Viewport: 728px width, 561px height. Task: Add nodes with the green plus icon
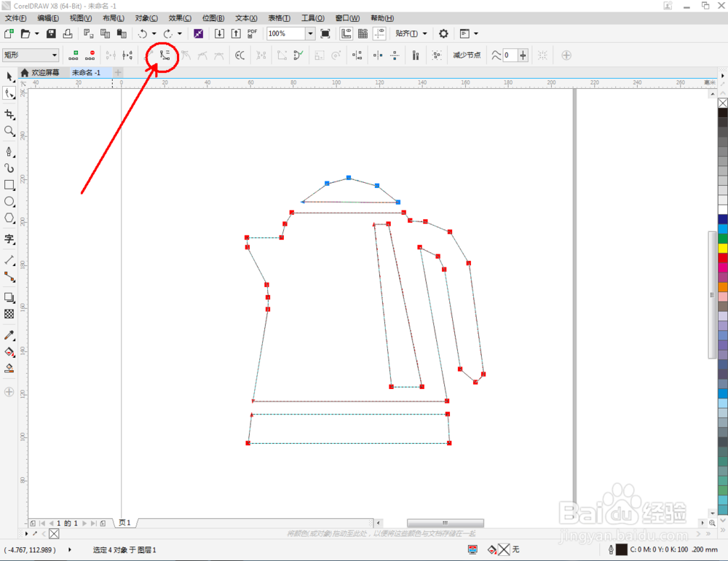[74, 55]
